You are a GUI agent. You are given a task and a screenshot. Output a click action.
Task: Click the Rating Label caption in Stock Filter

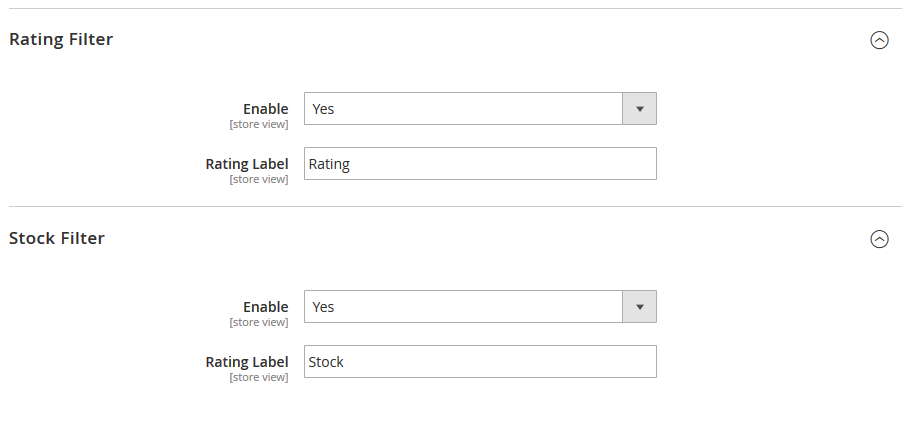[x=247, y=361]
